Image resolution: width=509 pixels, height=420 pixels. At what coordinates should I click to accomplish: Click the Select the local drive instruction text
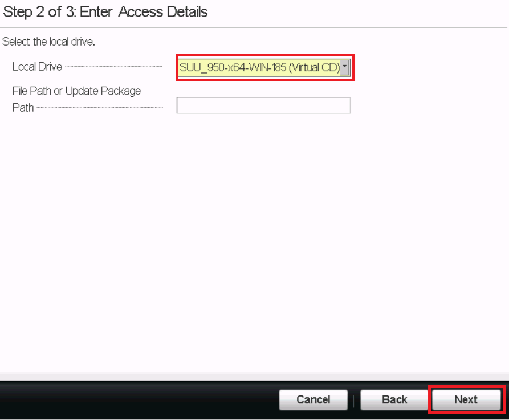48,42
